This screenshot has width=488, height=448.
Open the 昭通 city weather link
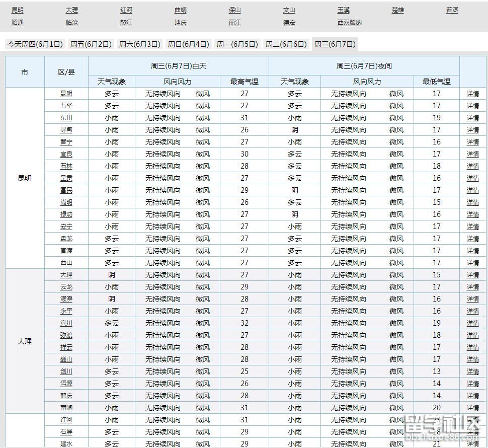[x=18, y=23]
